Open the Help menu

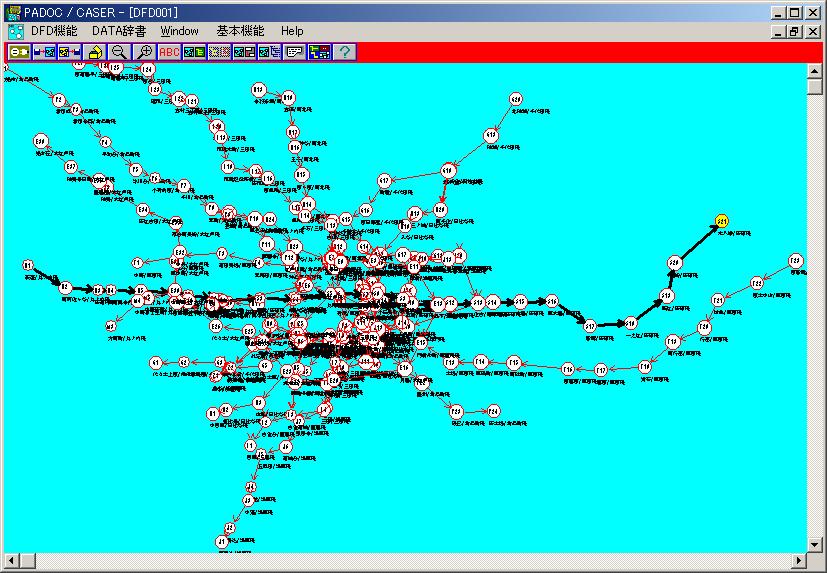tap(292, 31)
